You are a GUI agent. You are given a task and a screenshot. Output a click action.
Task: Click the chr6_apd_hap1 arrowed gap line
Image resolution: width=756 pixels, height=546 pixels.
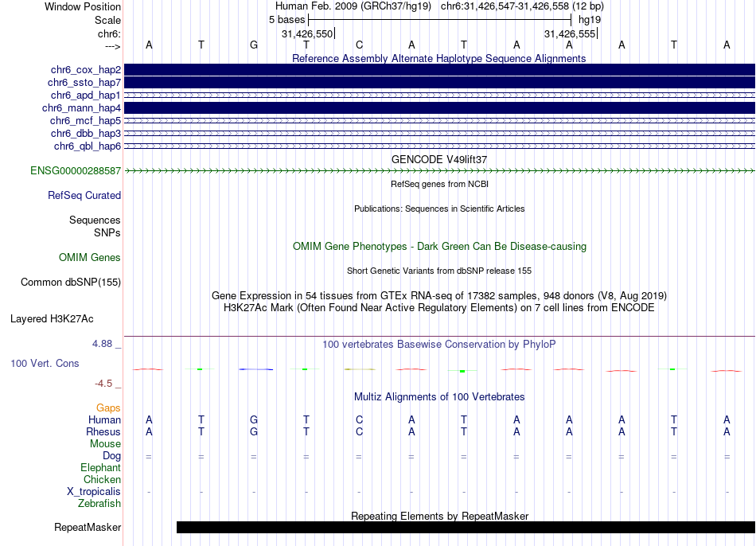[440, 95]
